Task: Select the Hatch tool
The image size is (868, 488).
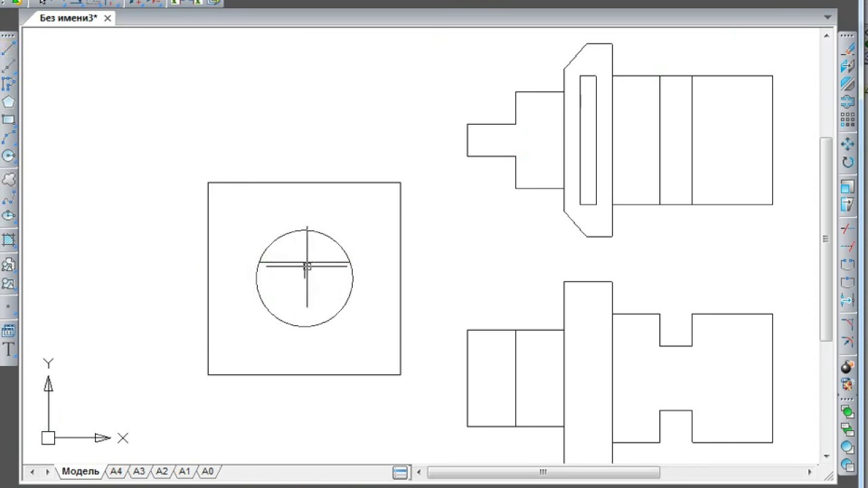Action: point(8,240)
